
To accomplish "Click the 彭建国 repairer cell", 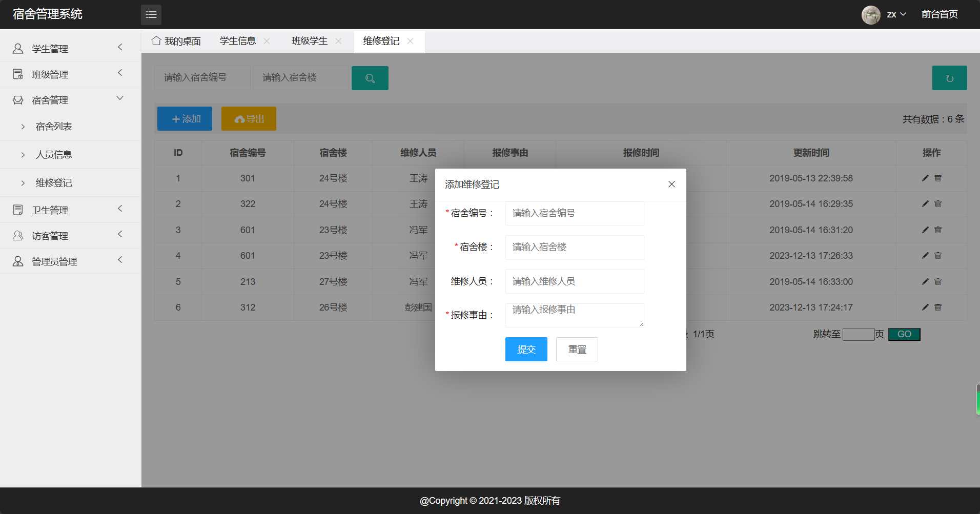I will (418, 307).
